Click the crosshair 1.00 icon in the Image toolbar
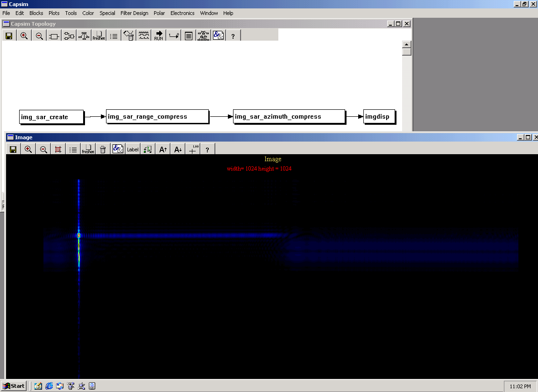This screenshot has height=392, width=538. pos(193,150)
